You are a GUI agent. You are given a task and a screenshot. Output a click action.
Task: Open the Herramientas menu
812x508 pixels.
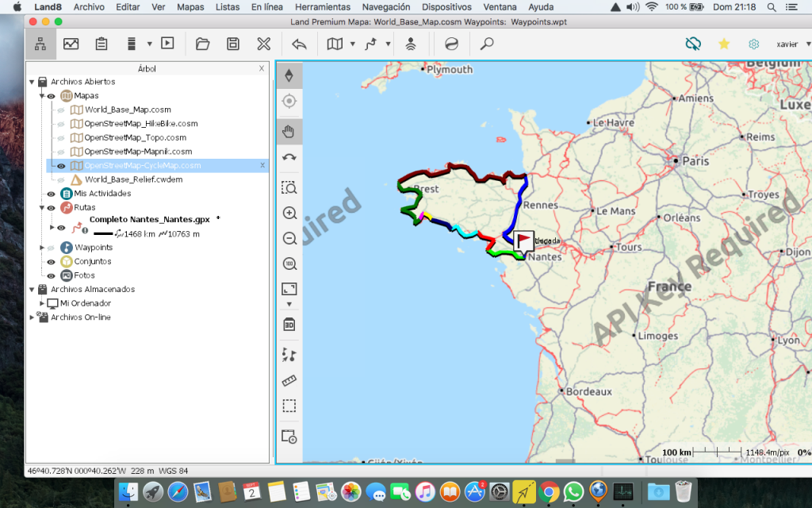coord(322,7)
